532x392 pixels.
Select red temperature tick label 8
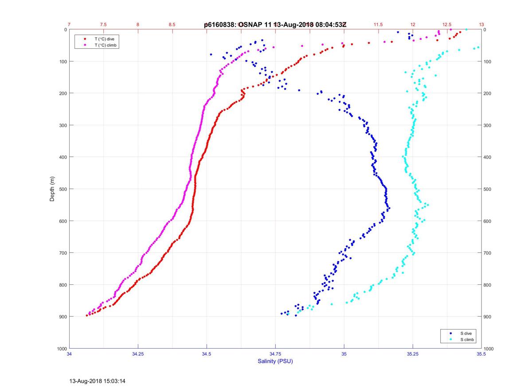tap(138, 24)
